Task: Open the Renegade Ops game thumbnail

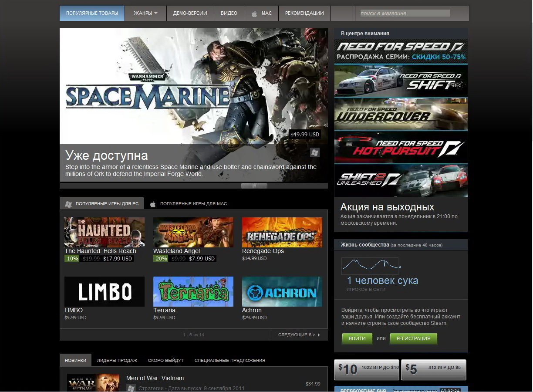Action: coord(282,232)
